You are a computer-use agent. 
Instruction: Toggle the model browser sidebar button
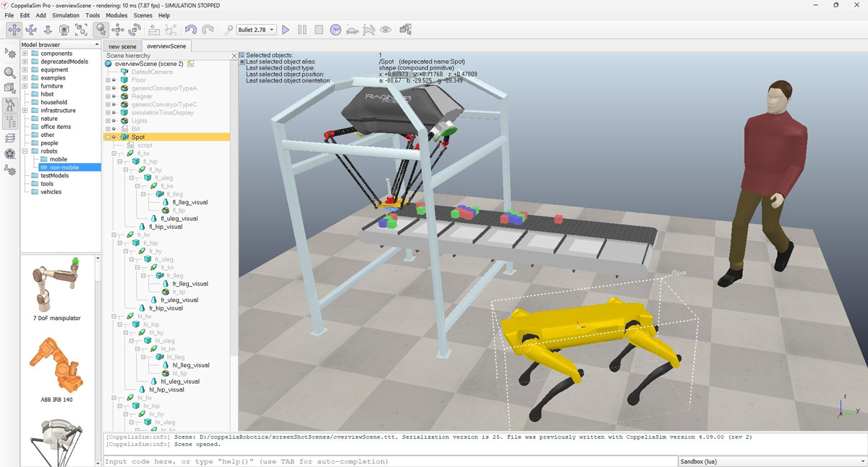tap(10, 105)
